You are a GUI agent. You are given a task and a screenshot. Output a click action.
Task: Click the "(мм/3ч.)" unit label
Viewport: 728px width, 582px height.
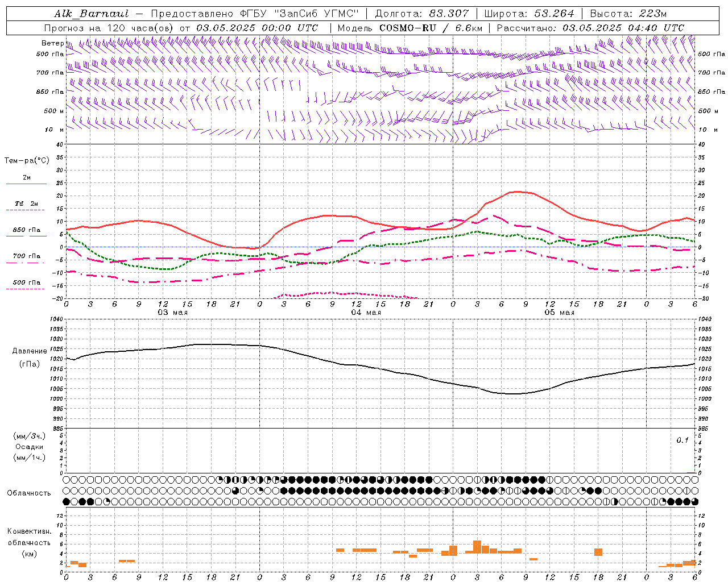click(29, 436)
